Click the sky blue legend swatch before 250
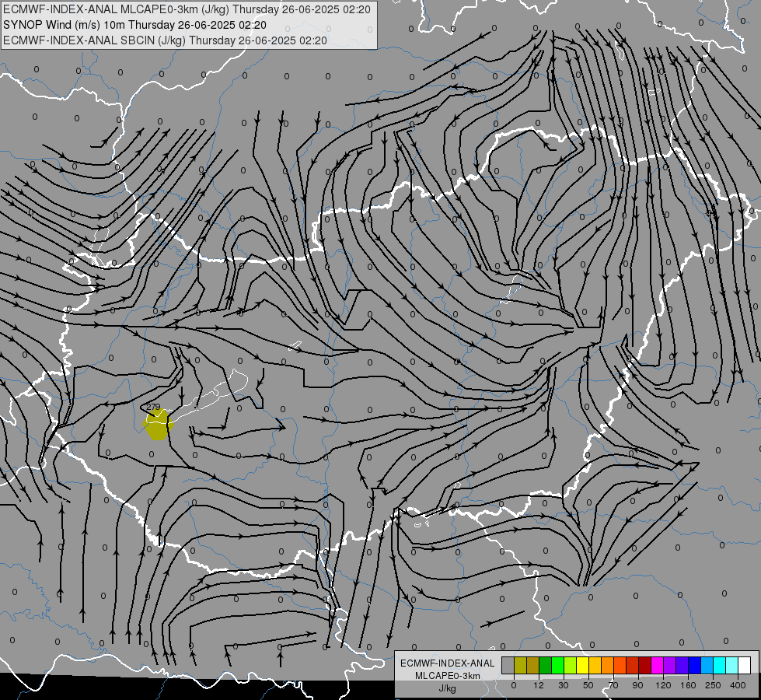The image size is (761, 700). pos(707,665)
